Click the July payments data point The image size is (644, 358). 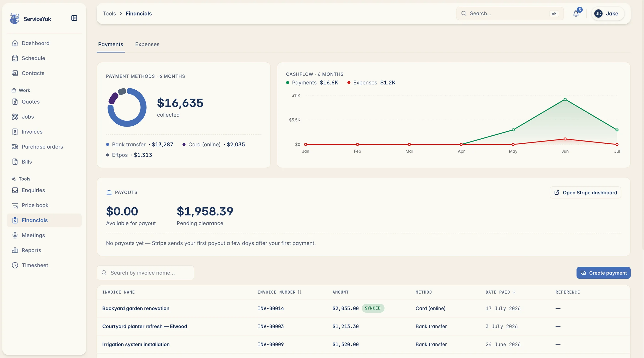[x=617, y=130]
